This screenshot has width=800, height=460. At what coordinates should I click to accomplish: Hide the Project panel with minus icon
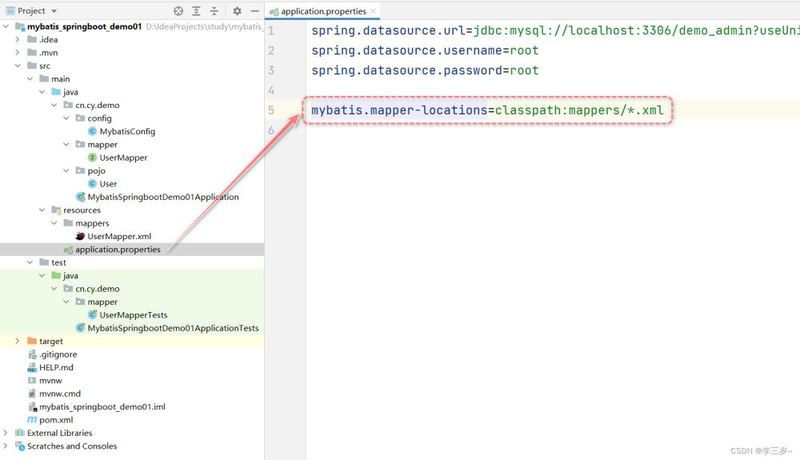pos(255,11)
